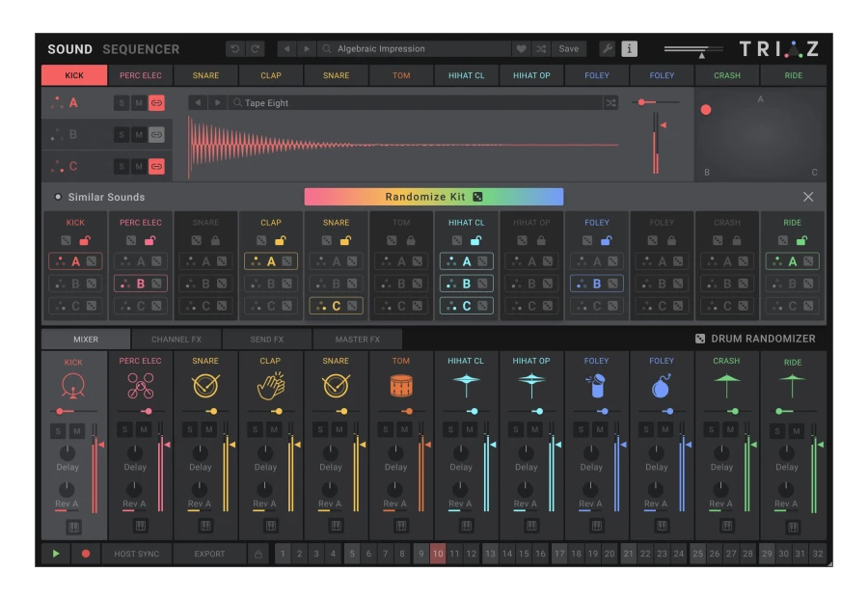Open the info icon in the header
868x600 pixels.
click(x=629, y=48)
